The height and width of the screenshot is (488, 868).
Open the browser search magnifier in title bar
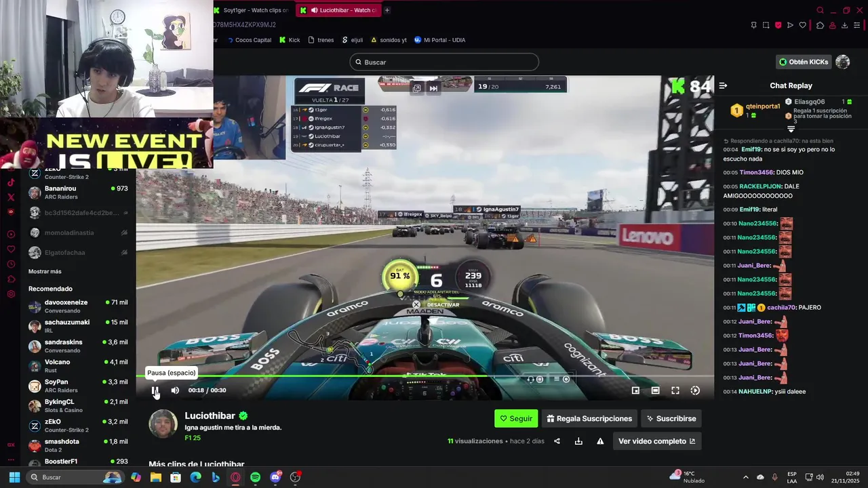point(820,10)
